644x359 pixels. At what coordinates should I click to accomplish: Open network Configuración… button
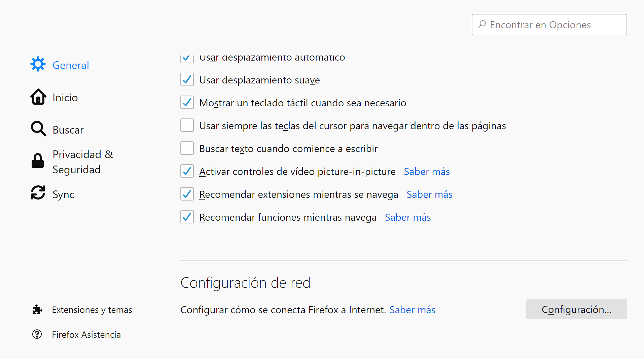click(x=576, y=309)
